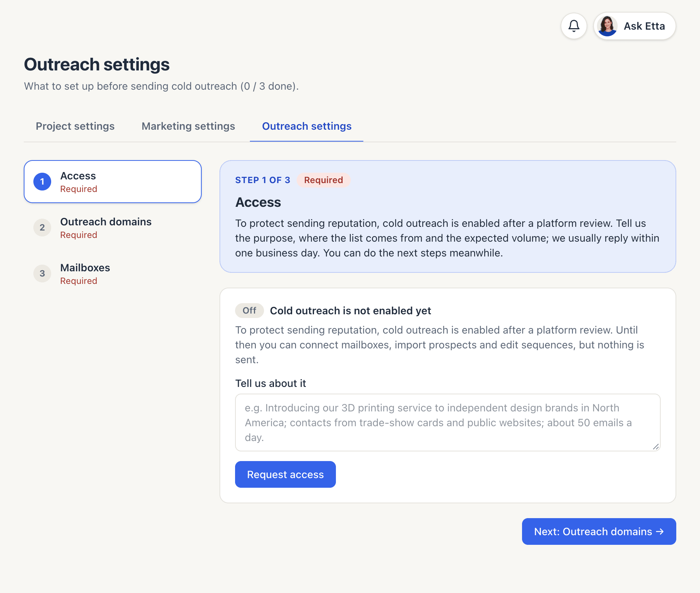Viewport: 700px width, 593px height.
Task: Click the red Required badge beside Step 1 of 3
Action: point(324,180)
